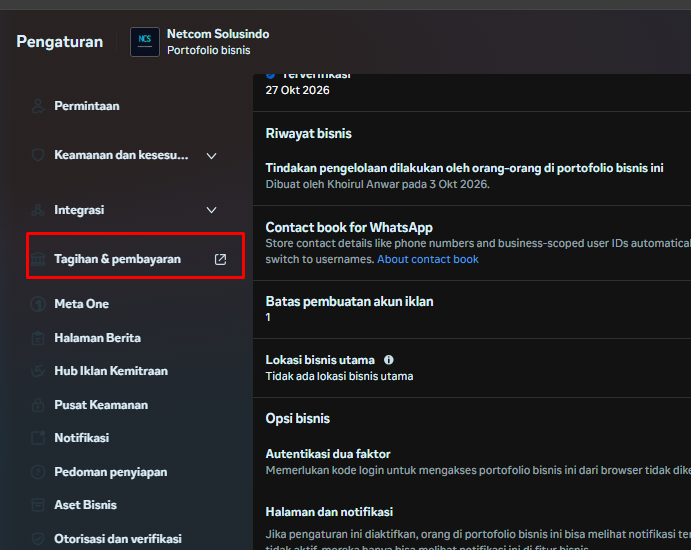
Task: Click the Aset Bisnis archive icon
Action: pos(38,505)
